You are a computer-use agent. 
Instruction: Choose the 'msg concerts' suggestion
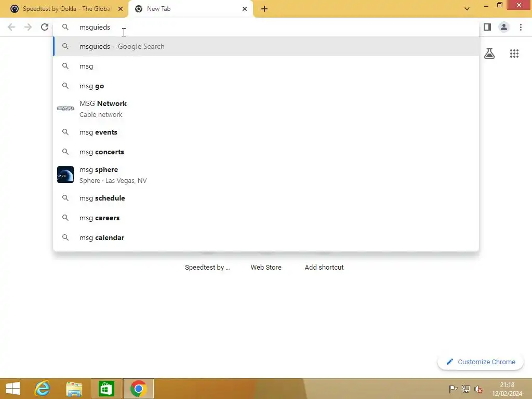(266, 152)
